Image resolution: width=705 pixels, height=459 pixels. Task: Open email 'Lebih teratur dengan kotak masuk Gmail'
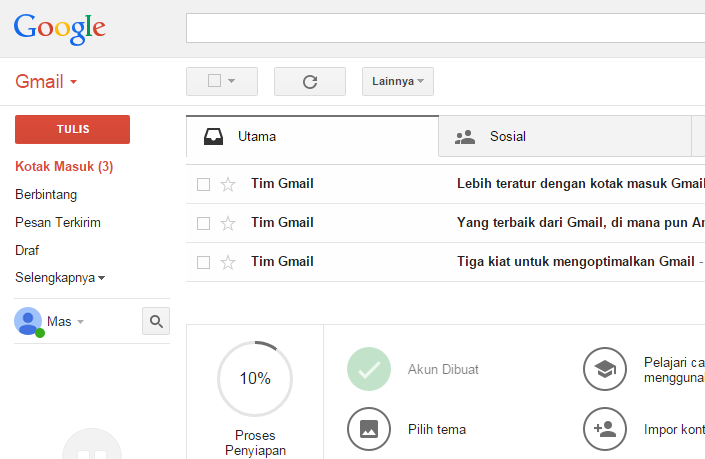581,184
